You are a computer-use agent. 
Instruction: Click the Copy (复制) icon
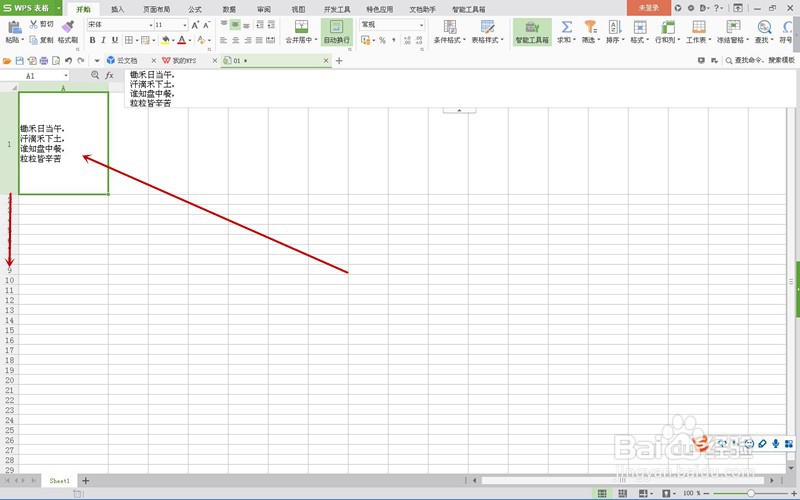coord(34,40)
